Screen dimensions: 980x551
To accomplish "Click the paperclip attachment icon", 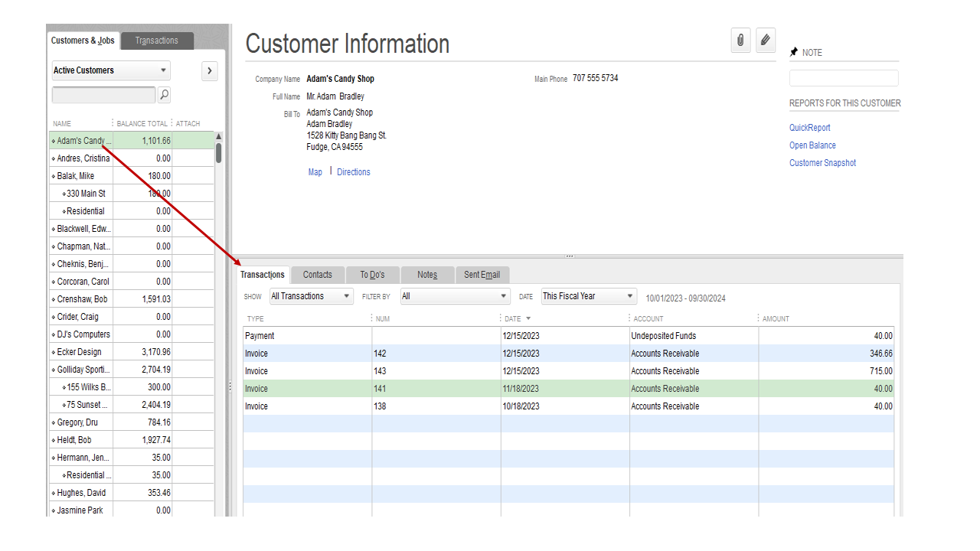I will 740,40.
